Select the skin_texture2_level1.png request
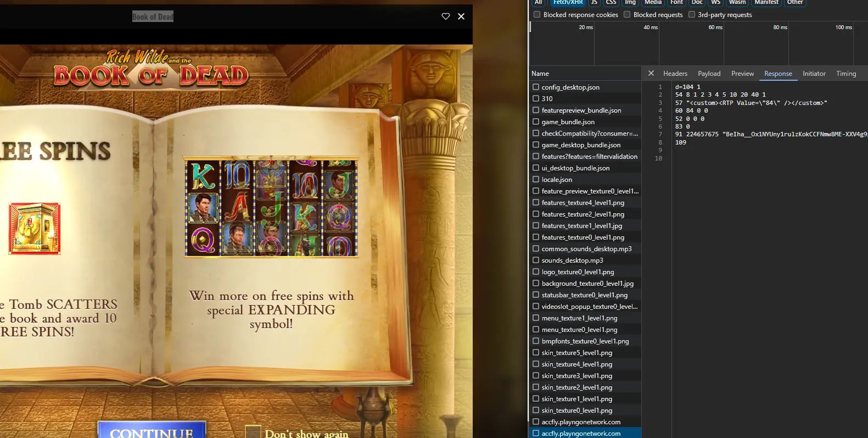 585,387
